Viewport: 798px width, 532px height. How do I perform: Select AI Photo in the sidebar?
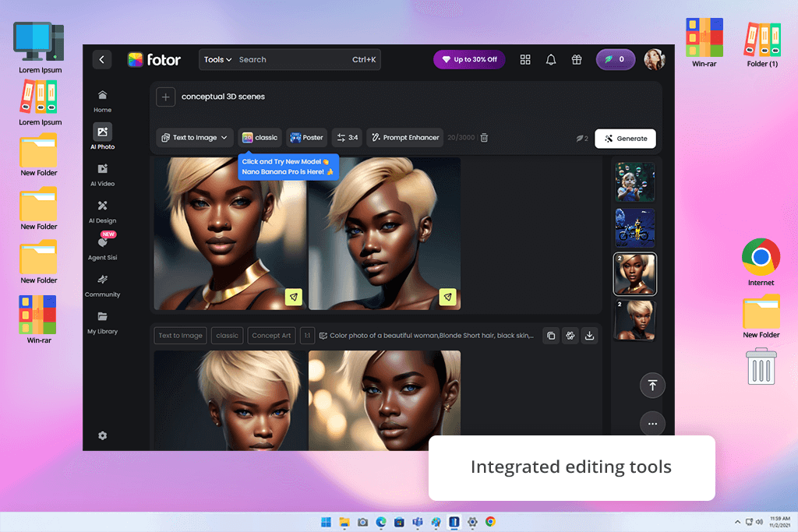click(102, 136)
